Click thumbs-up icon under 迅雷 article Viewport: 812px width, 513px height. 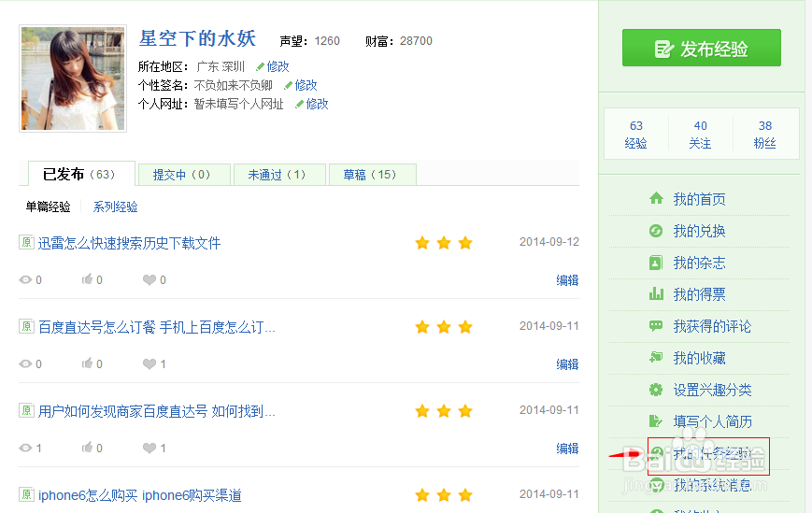point(87,279)
